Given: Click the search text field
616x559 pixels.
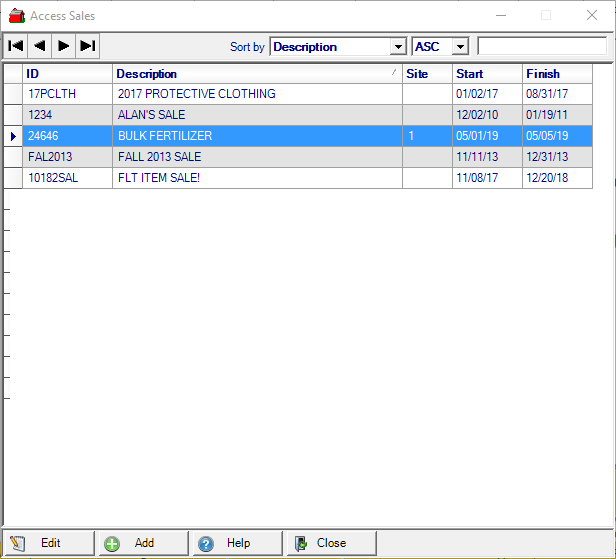Looking at the screenshot, I should pyautogui.click(x=541, y=46).
